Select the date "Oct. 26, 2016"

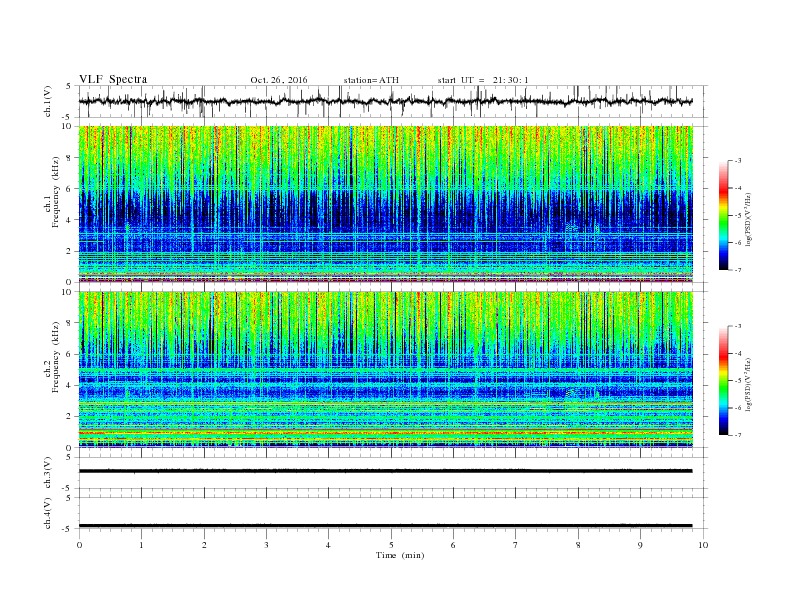point(279,80)
